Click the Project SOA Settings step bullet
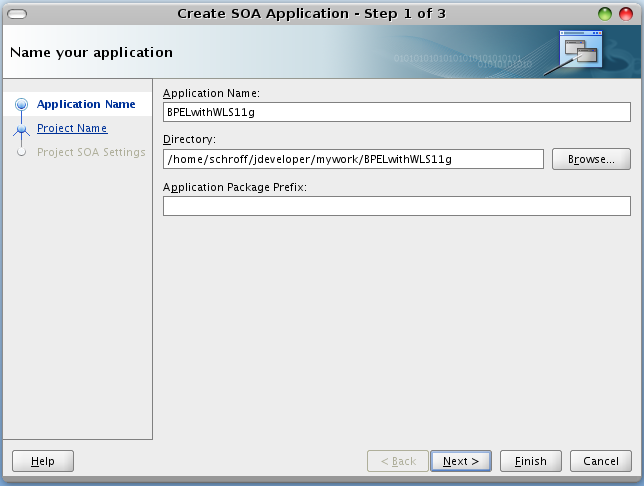Viewport: 644px width, 486px height. click(21, 152)
